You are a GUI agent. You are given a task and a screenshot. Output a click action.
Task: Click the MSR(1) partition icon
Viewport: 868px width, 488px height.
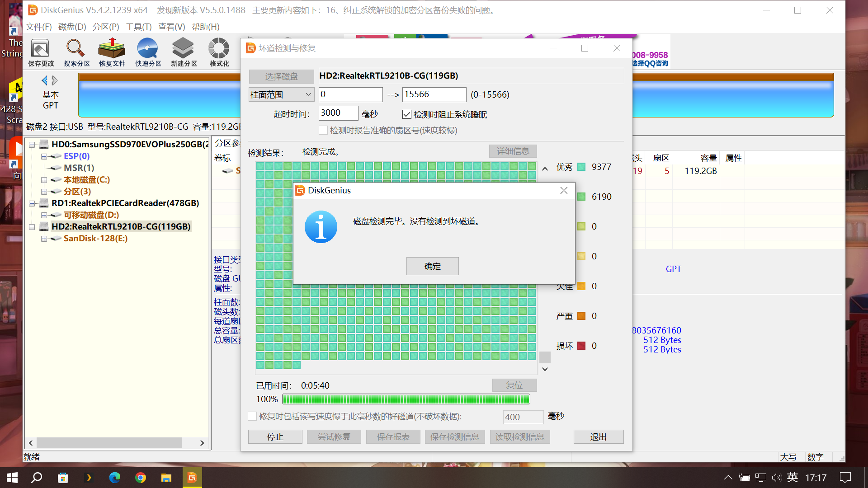point(56,168)
